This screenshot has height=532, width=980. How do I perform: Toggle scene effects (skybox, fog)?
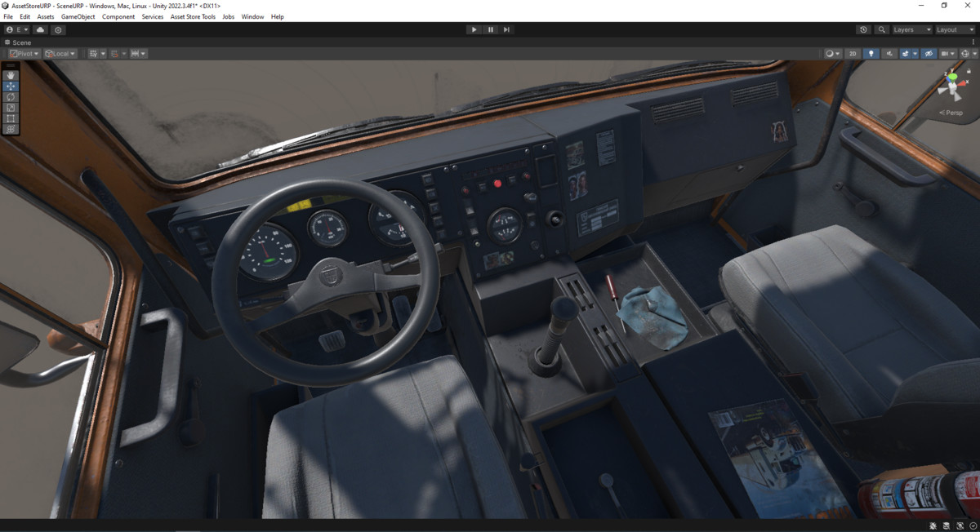tap(906, 54)
